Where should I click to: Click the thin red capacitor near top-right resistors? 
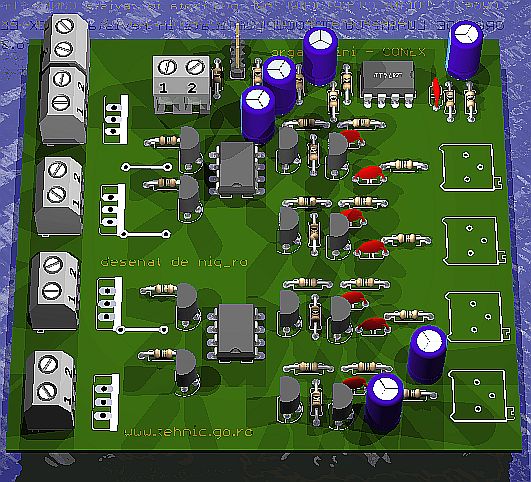point(437,92)
